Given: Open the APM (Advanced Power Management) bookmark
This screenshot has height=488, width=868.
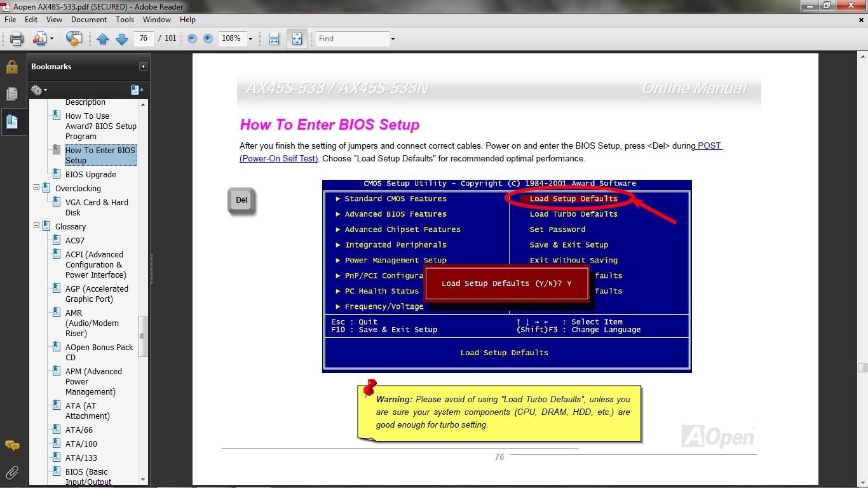Looking at the screenshot, I should point(93,381).
